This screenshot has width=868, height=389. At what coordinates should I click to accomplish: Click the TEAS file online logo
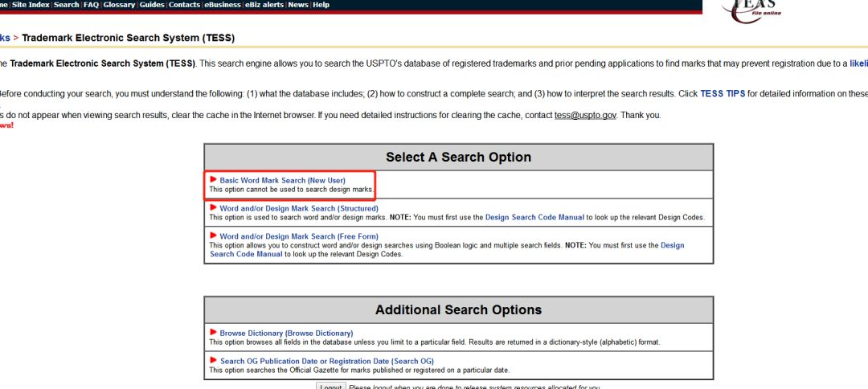tap(753, 10)
